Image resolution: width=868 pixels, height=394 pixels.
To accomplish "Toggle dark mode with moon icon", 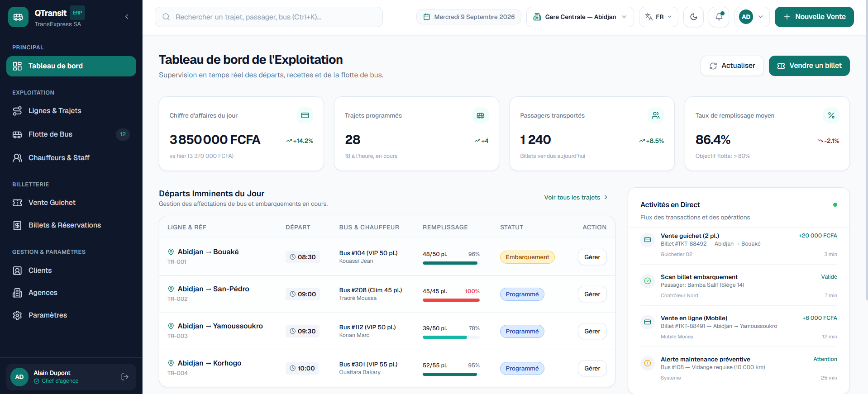I will click(x=693, y=17).
